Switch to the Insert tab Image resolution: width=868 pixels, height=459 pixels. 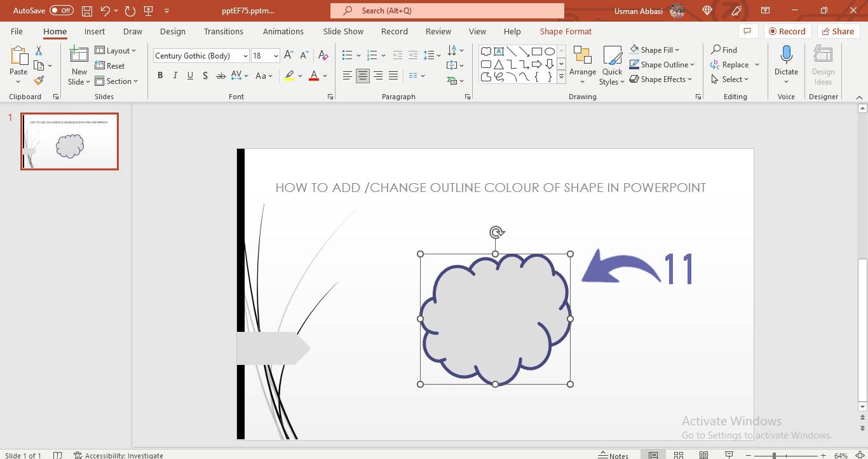95,31
